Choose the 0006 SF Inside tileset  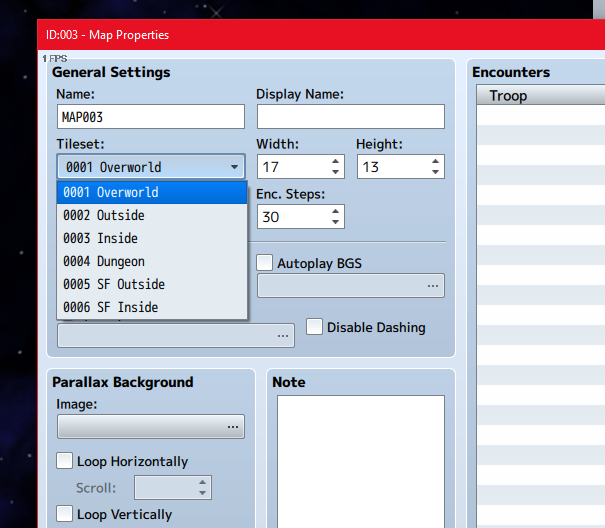(152, 307)
